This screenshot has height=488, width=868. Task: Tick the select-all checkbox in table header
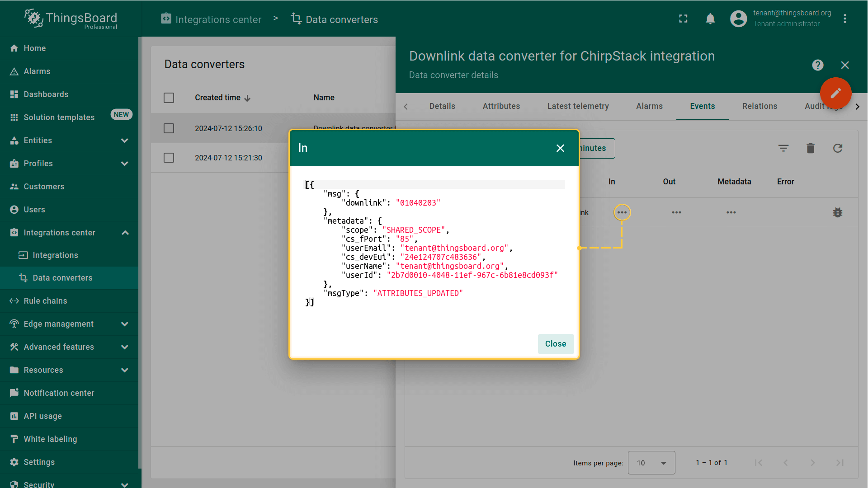pyautogui.click(x=169, y=98)
